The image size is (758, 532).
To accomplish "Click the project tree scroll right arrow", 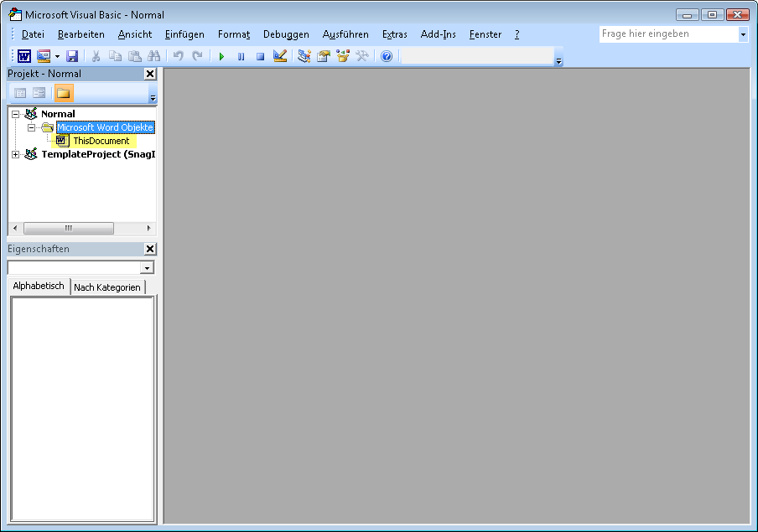I will (148, 228).
